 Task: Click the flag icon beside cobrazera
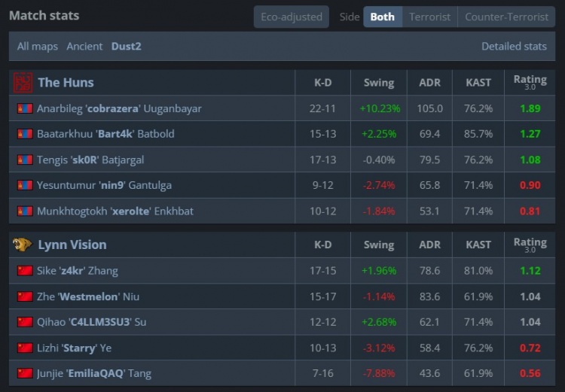click(25, 108)
